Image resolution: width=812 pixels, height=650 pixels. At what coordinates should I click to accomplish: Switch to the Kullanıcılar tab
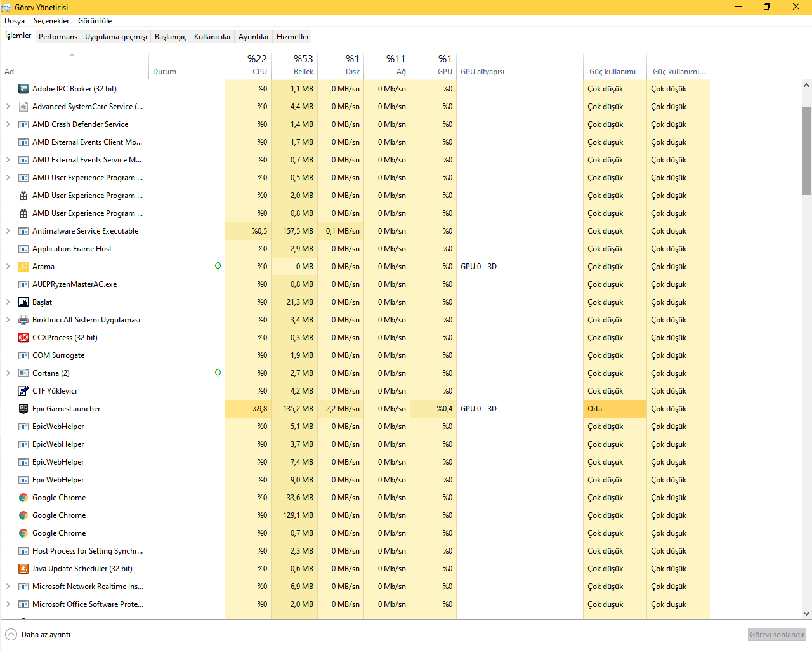click(x=213, y=37)
